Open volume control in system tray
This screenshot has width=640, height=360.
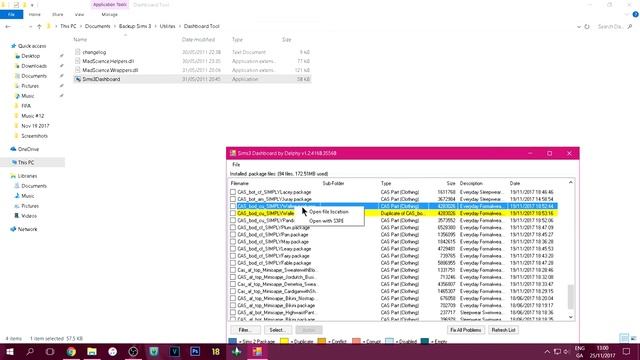566,351
